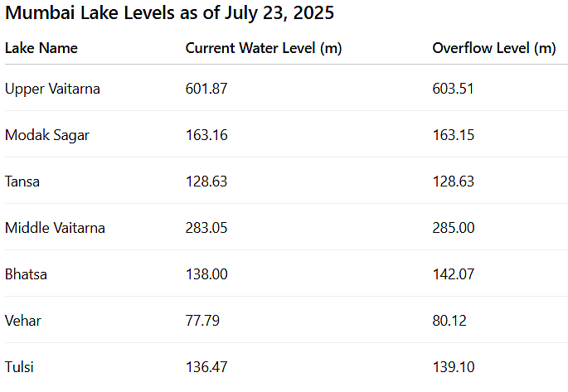568x392 pixels.
Task: Click Vehar current level 77.79
Action: pos(202,321)
